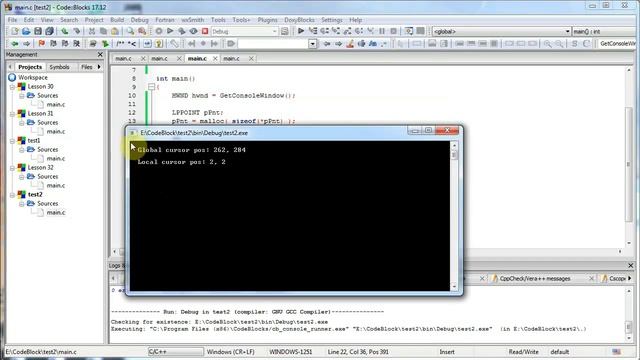Abort the build with red stop

(205, 31)
